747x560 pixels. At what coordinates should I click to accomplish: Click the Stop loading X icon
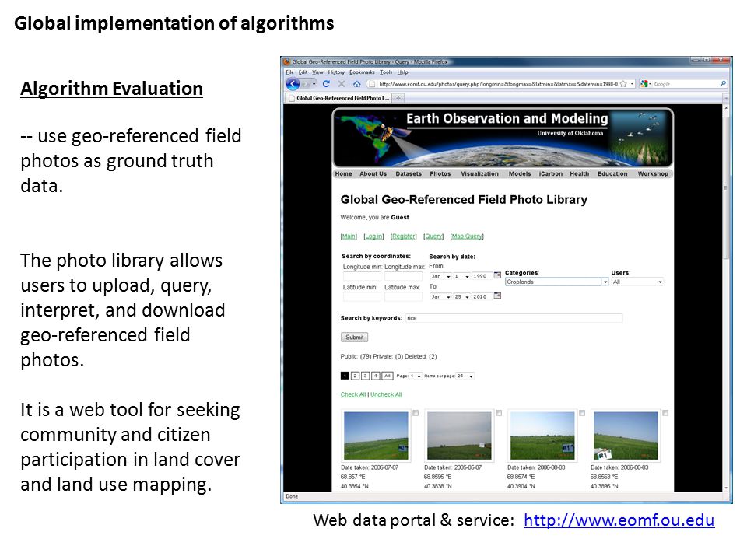(342, 84)
